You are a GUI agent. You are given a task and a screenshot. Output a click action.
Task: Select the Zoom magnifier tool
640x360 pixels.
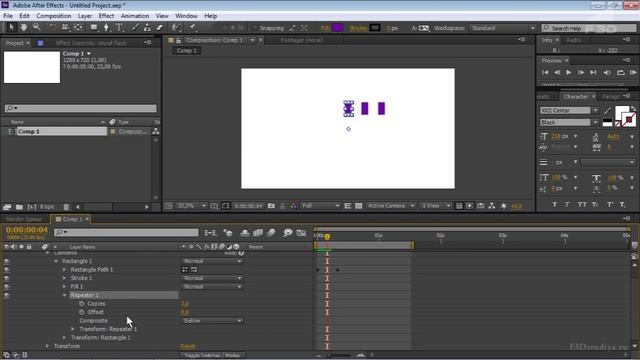[x=36, y=27]
